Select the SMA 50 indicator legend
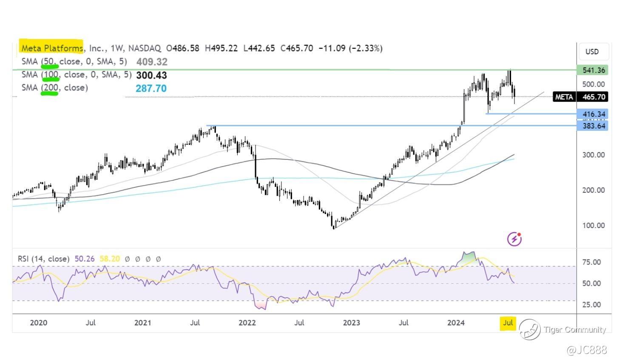 point(74,62)
